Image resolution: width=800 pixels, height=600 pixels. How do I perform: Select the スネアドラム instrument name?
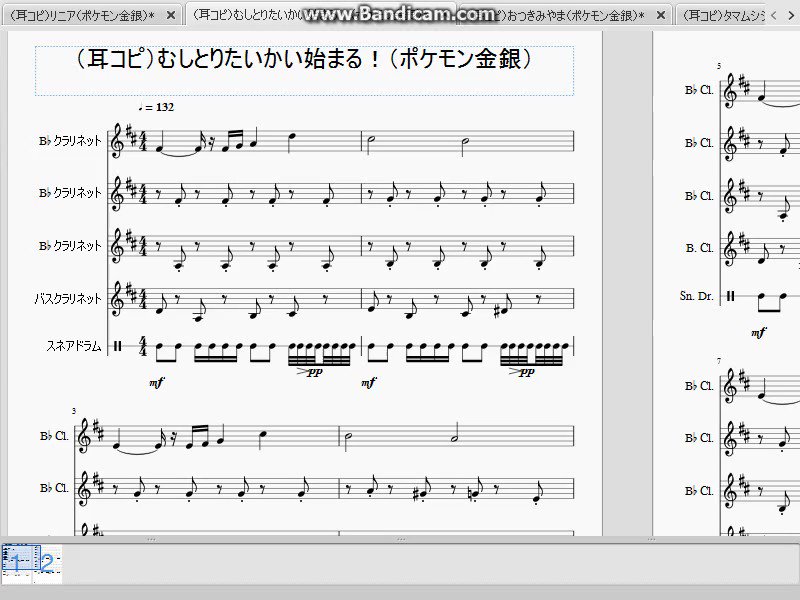tap(74, 346)
